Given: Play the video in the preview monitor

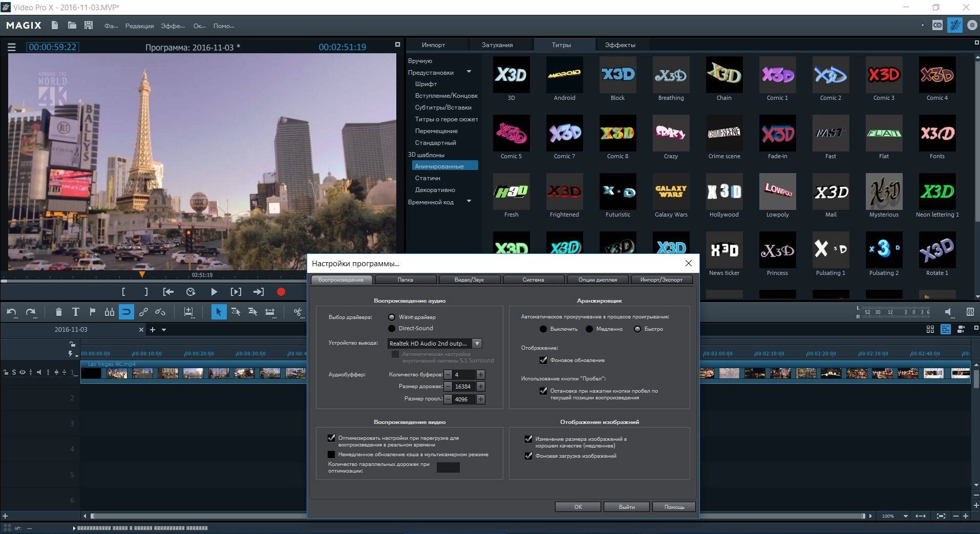Looking at the screenshot, I should [x=214, y=292].
